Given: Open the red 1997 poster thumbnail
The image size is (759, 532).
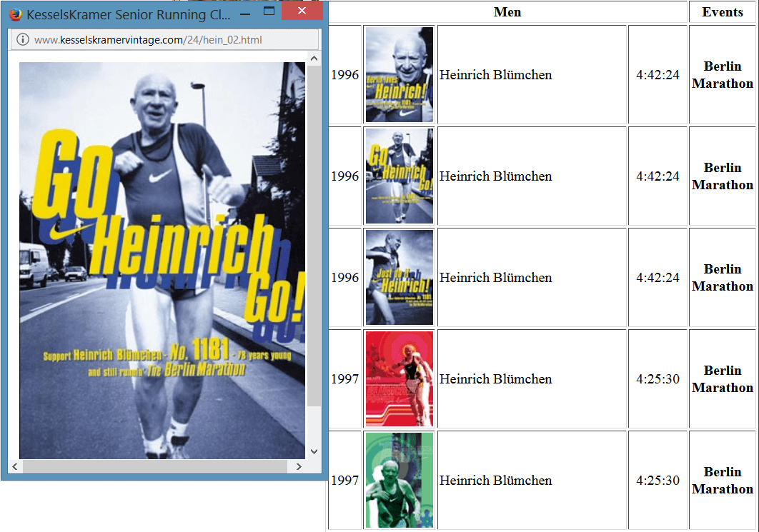Looking at the screenshot, I should 400,378.
